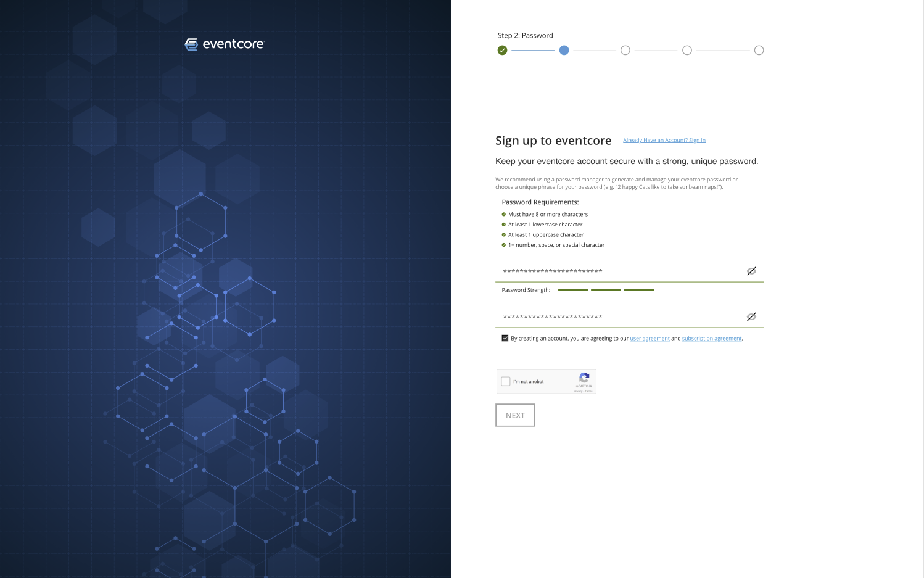This screenshot has height=578, width=924.
Task: Go to the fifth and final step circle
Action: pos(759,51)
